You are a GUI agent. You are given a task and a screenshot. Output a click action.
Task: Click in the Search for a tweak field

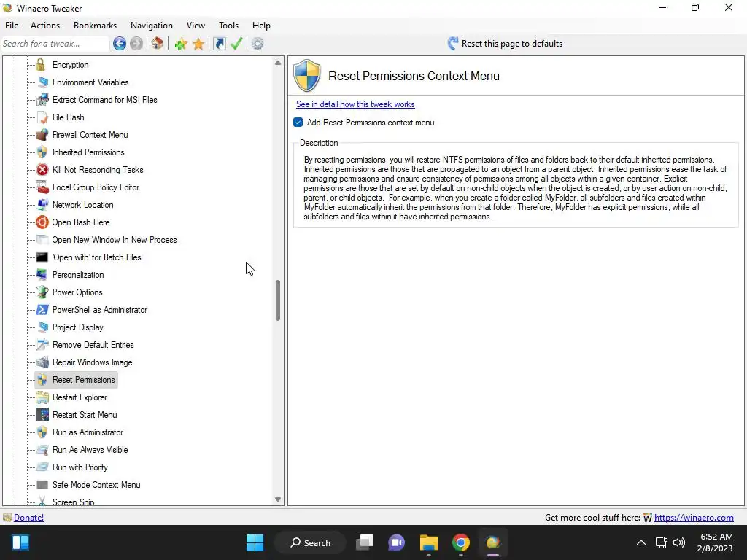[x=55, y=44]
